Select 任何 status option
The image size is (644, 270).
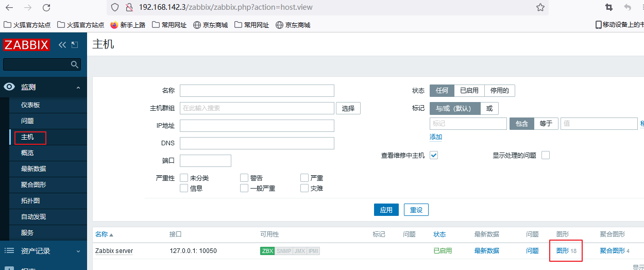[442, 91]
